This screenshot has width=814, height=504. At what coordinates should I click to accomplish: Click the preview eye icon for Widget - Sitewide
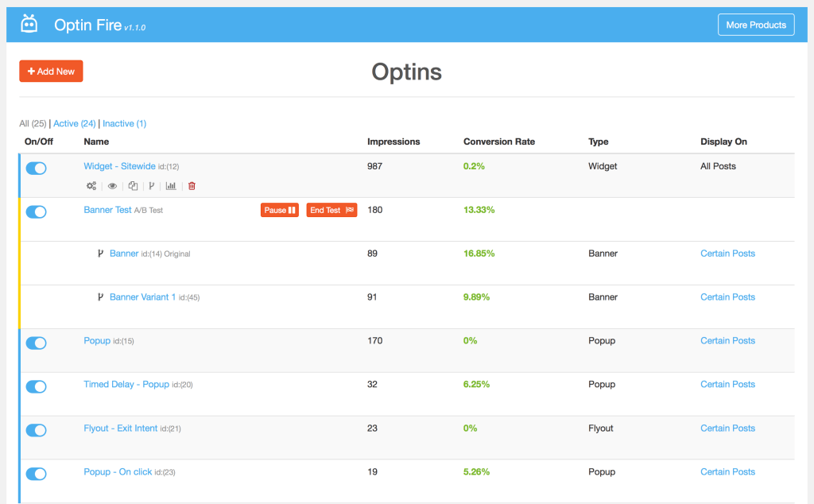(x=112, y=186)
